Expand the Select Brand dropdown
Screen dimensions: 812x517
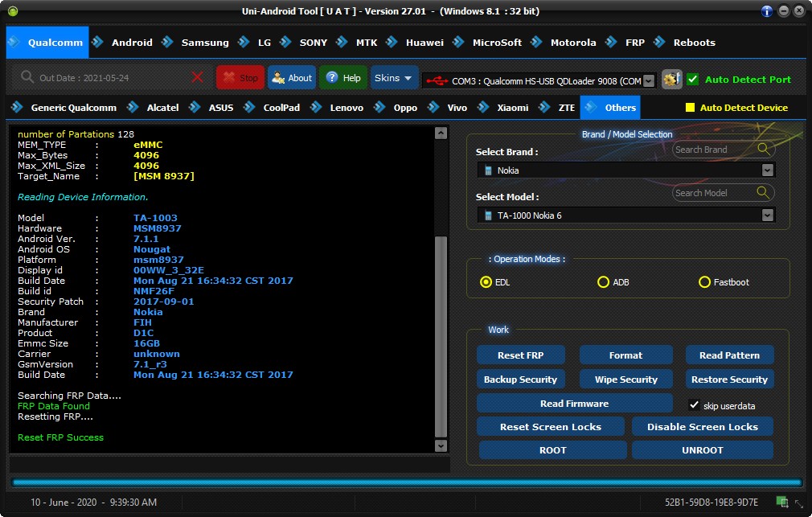tap(768, 170)
